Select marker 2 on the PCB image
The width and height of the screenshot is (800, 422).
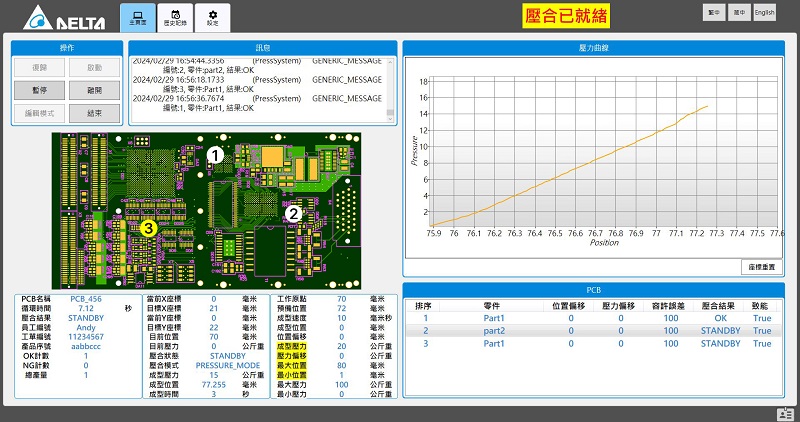[x=293, y=213]
